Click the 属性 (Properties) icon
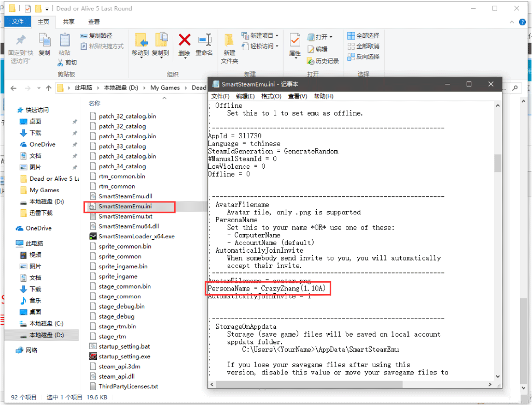The image size is (532, 405). tap(295, 40)
